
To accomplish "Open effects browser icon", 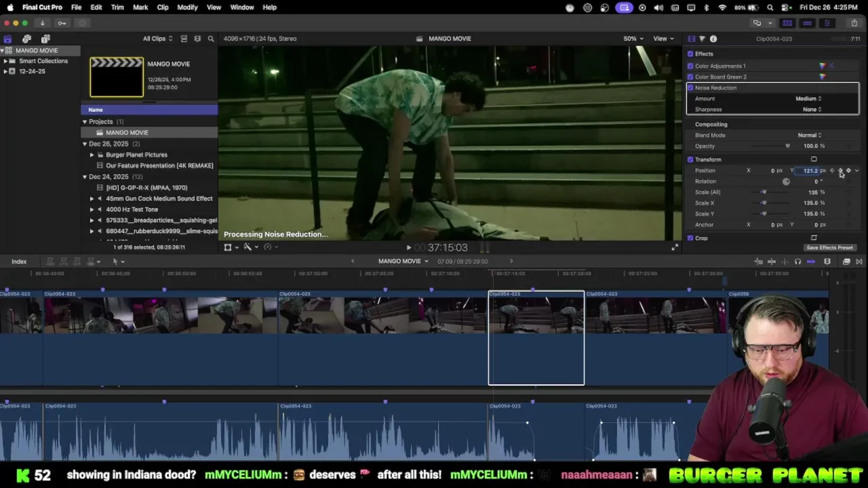I will [846, 262].
